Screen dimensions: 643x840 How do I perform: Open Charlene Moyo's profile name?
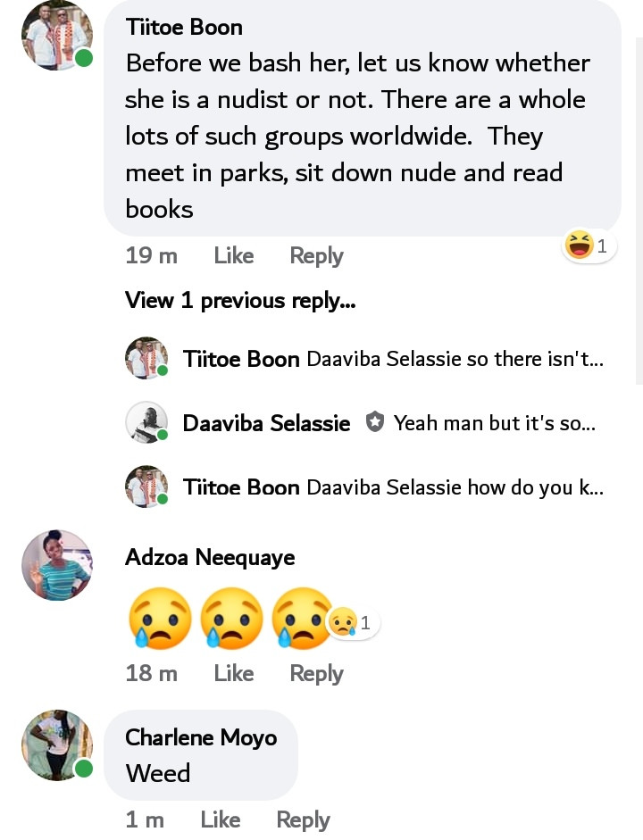click(x=201, y=737)
